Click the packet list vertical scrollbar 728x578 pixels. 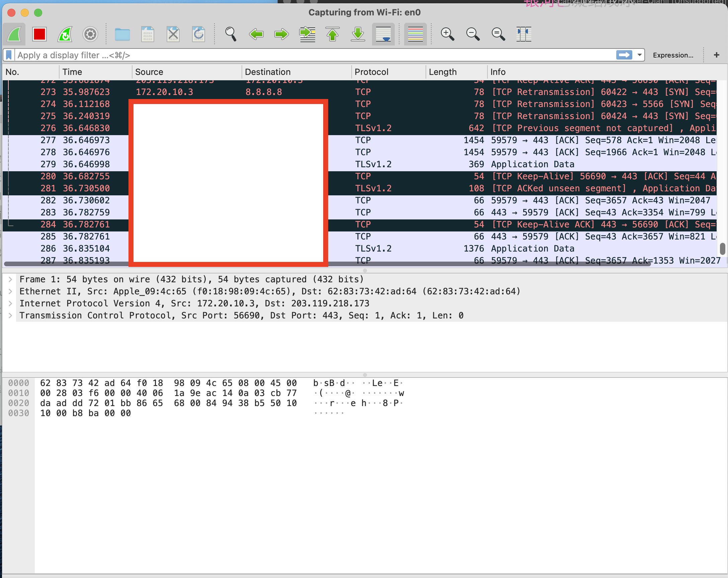point(722,249)
